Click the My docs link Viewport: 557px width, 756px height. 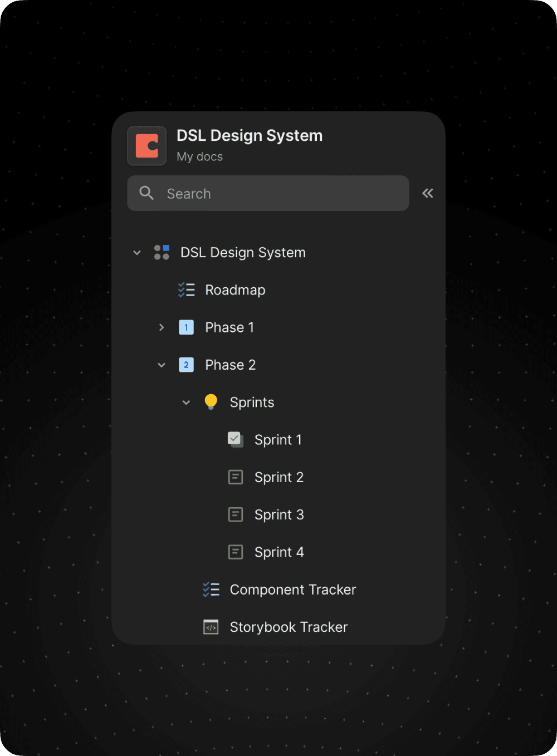coord(199,156)
